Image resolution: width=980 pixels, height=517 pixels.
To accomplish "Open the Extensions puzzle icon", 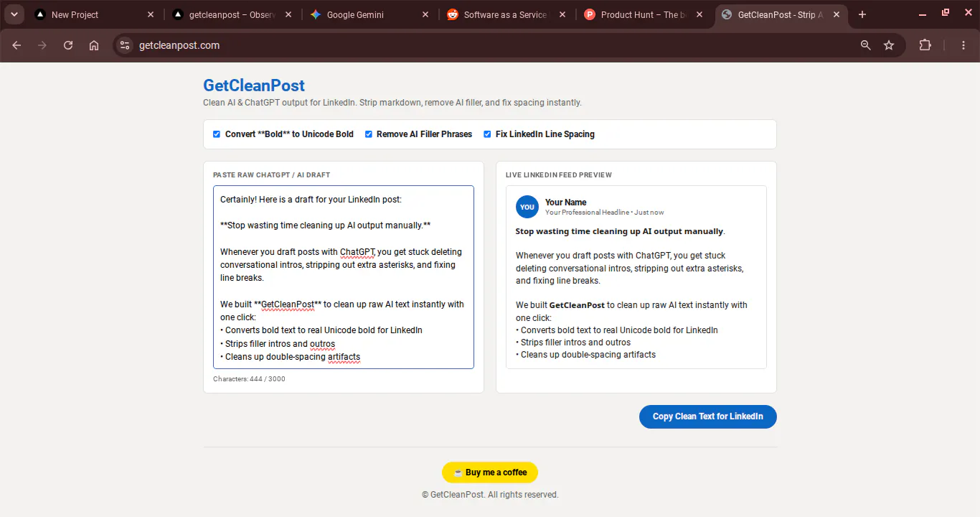I will tap(925, 45).
